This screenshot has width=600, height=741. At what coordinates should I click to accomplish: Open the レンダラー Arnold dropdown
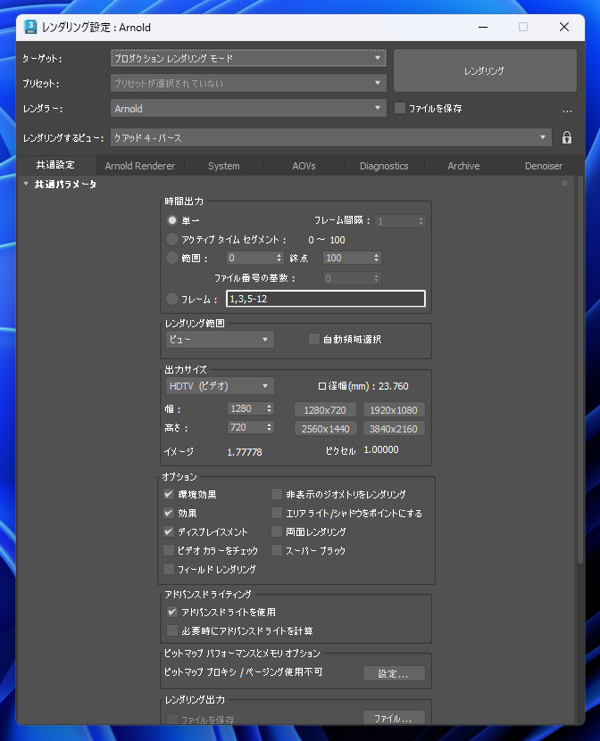click(x=248, y=108)
